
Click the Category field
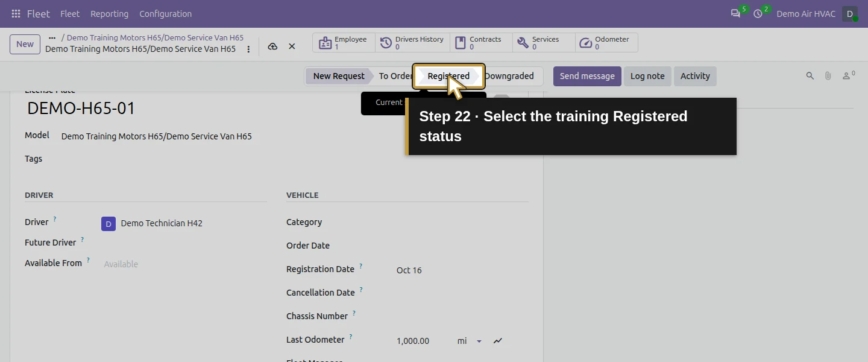tap(461, 222)
